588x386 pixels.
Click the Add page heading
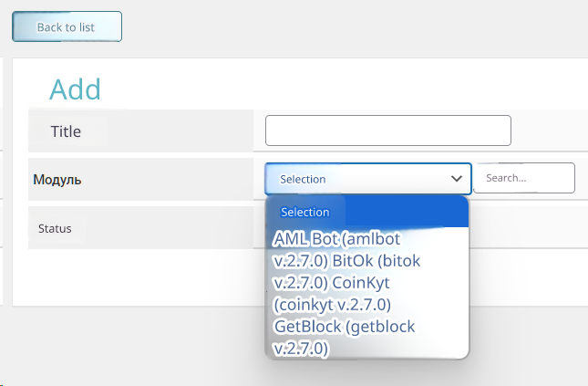[x=75, y=89]
